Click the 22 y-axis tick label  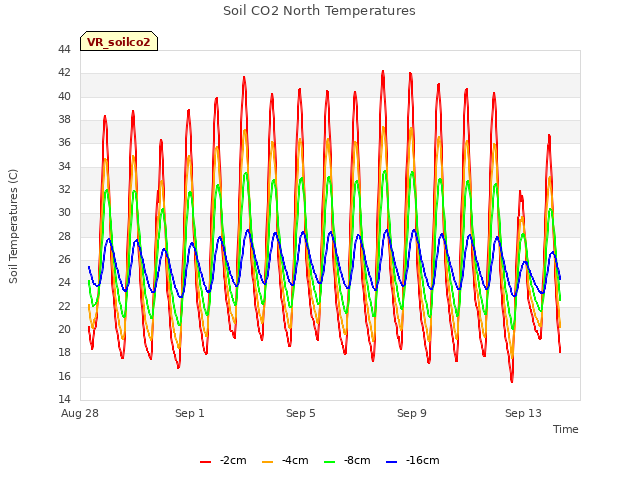(64, 306)
